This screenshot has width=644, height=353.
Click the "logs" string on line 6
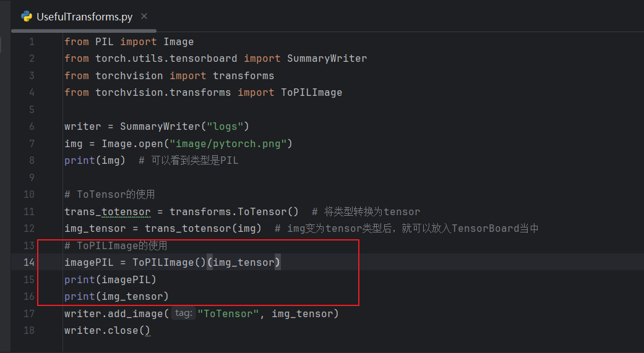225,126
